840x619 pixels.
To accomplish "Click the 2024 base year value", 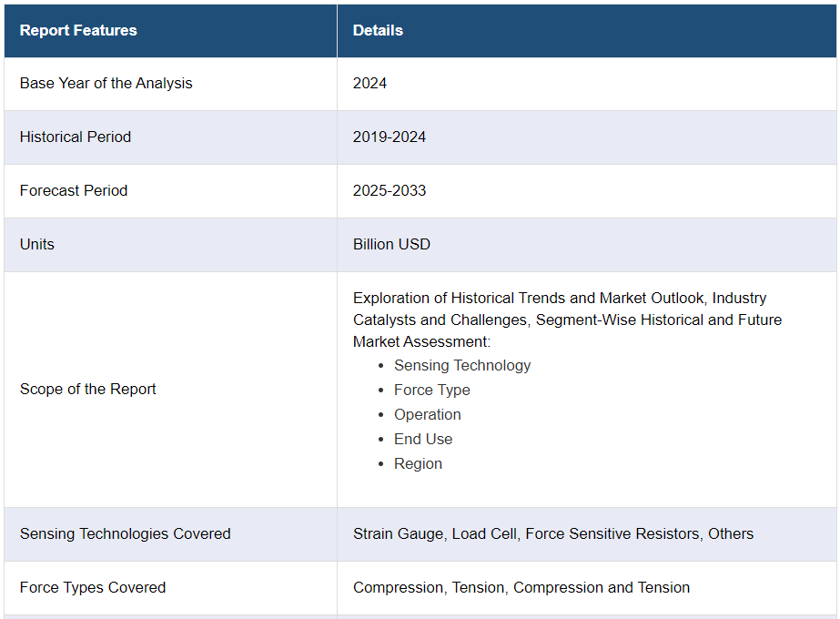I will tap(369, 84).
